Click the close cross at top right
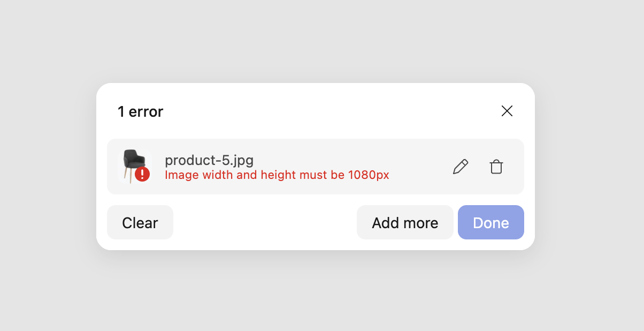This screenshot has height=331, width=644. pyautogui.click(x=507, y=111)
